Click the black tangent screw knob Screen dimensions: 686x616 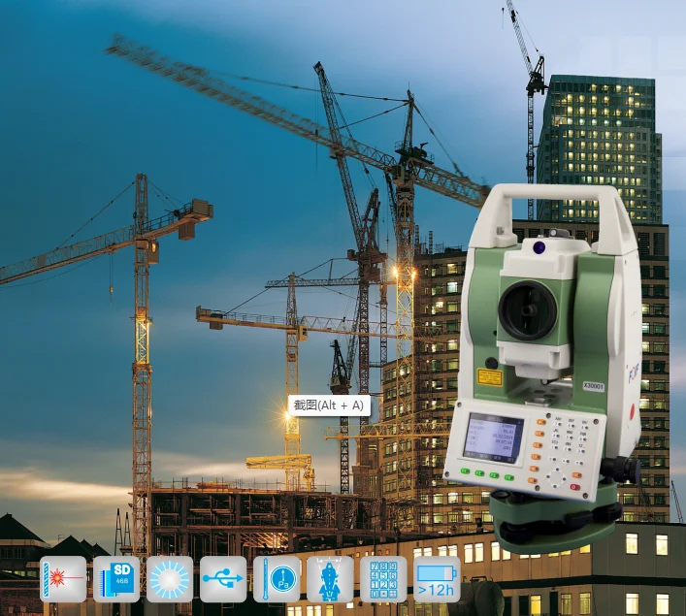[626, 470]
